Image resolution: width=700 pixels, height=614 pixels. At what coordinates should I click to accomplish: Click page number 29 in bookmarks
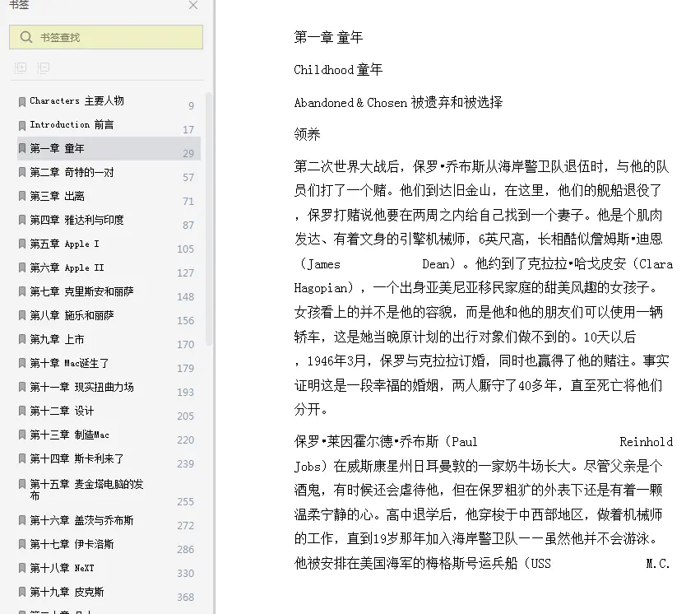188,154
